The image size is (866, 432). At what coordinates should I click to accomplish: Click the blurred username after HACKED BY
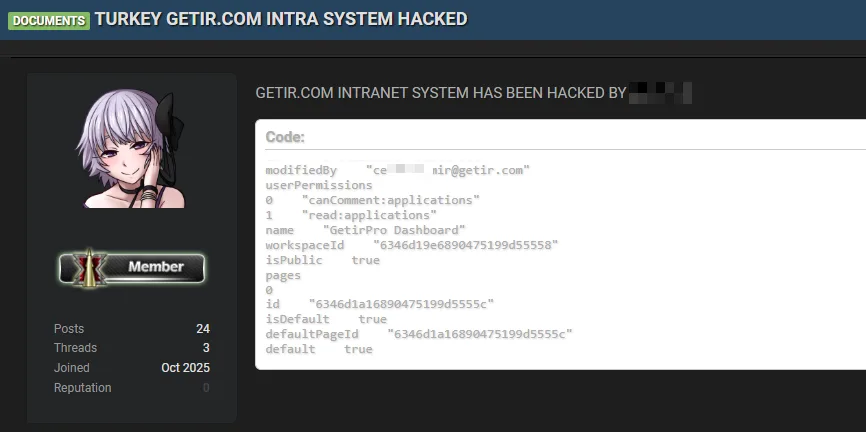(660, 93)
